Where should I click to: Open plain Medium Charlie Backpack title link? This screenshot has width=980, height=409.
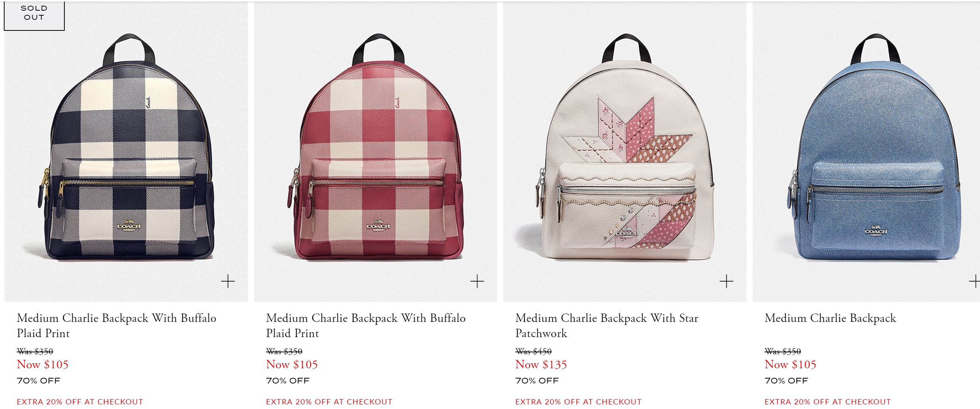[x=830, y=318]
